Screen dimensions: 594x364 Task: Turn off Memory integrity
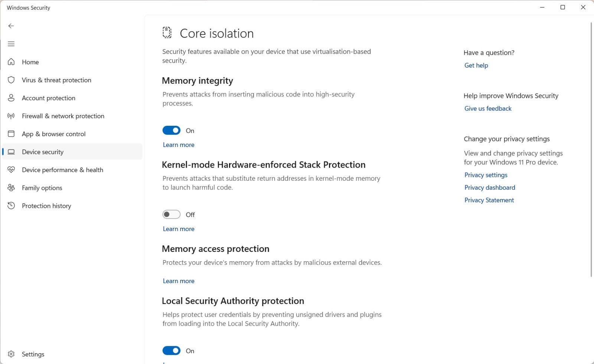pyautogui.click(x=171, y=130)
